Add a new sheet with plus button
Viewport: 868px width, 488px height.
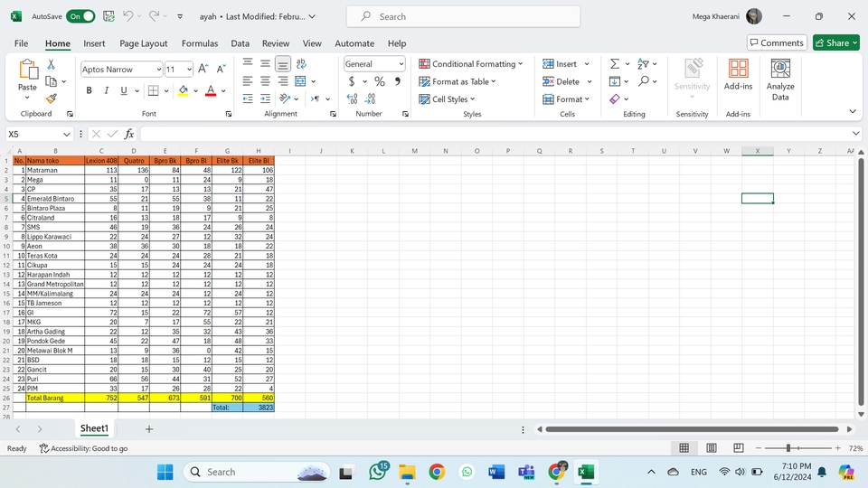pos(149,428)
